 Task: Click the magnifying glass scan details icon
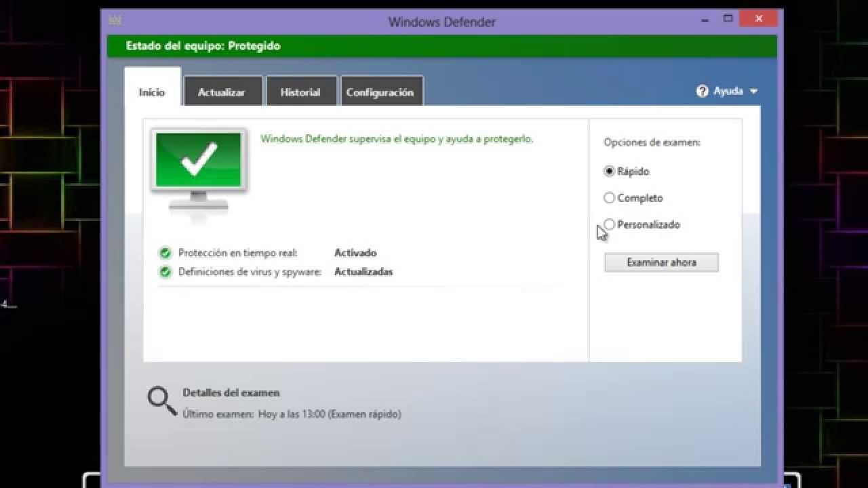[162, 401]
